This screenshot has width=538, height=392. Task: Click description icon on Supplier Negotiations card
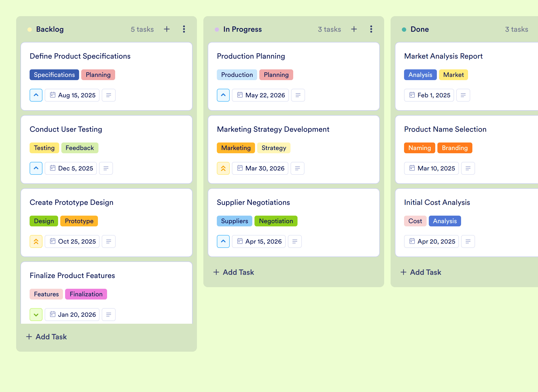pyautogui.click(x=295, y=241)
